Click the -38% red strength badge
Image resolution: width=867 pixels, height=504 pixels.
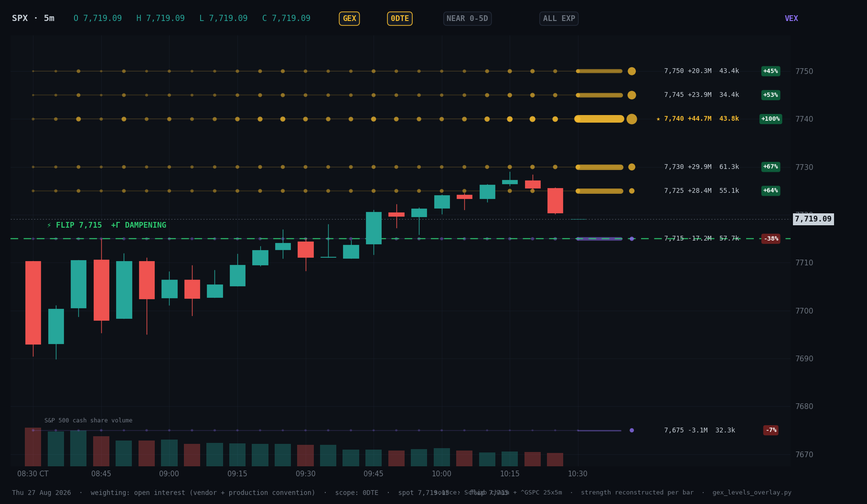click(x=771, y=239)
